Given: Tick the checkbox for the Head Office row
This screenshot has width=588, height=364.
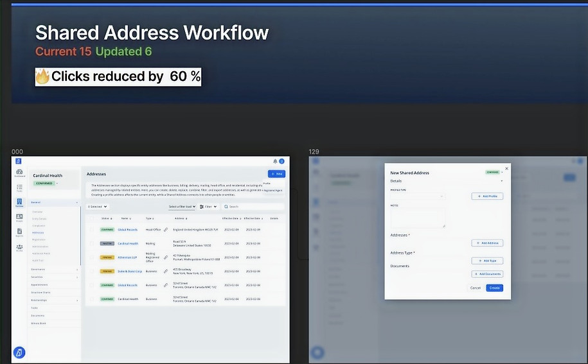Looking at the screenshot, I should 92,230.
